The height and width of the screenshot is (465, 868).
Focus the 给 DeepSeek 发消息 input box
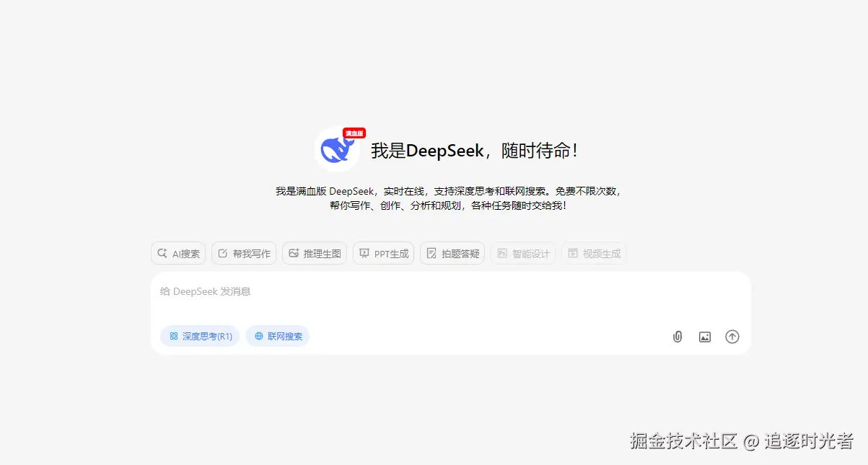451,291
